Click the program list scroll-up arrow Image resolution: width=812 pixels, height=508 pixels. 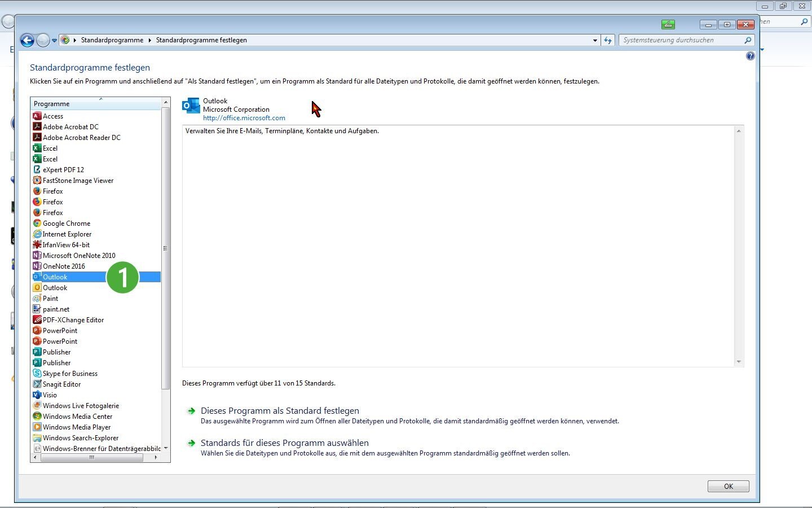pos(166,102)
